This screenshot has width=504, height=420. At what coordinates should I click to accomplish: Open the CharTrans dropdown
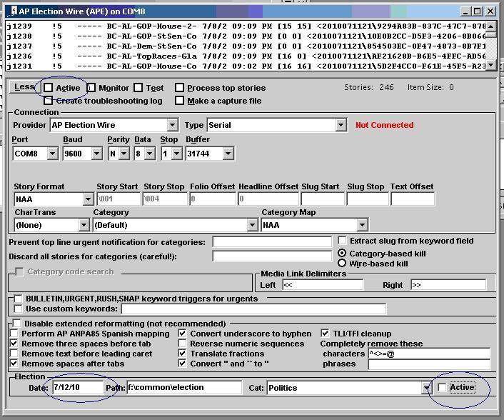tap(84, 224)
